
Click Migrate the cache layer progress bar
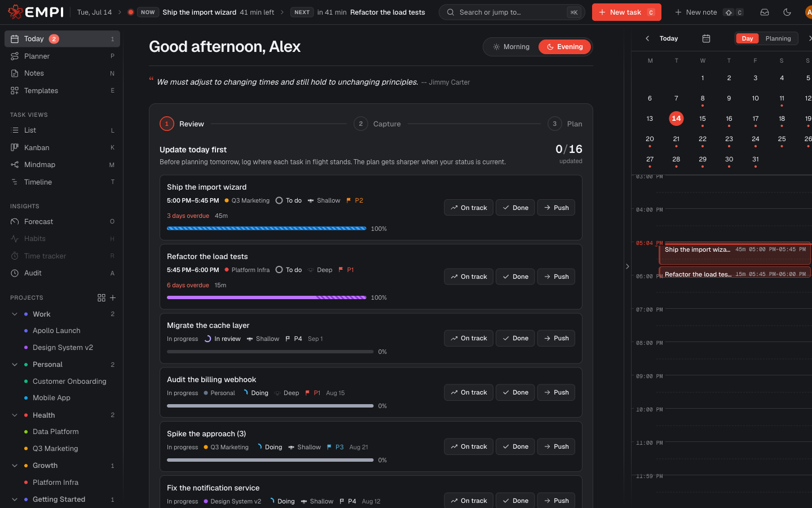click(270, 352)
